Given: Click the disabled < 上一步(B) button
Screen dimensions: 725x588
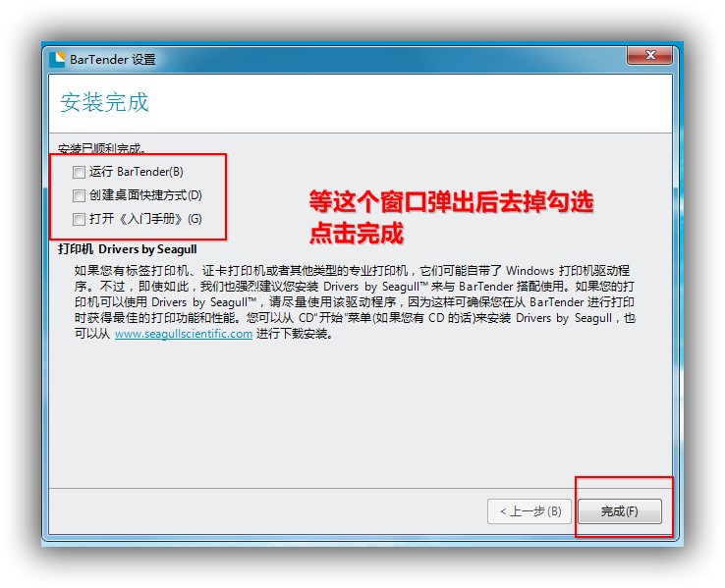Looking at the screenshot, I should tap(529, 511).
